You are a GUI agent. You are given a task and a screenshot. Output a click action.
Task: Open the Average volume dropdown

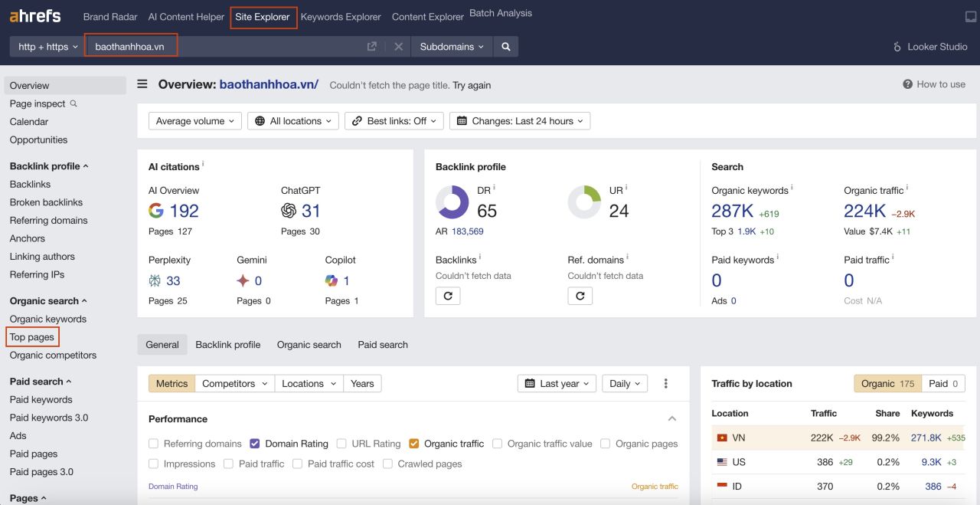click(195, 121)
